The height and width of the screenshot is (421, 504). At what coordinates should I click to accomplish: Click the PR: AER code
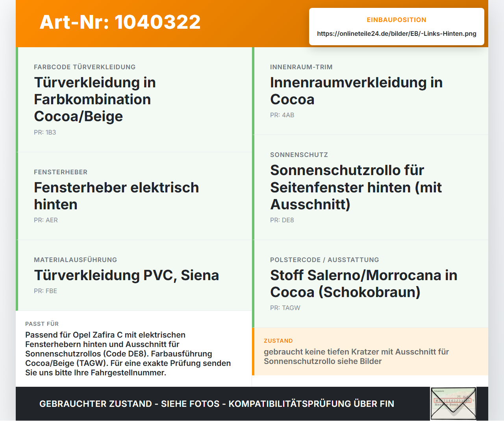pos(46,220)
